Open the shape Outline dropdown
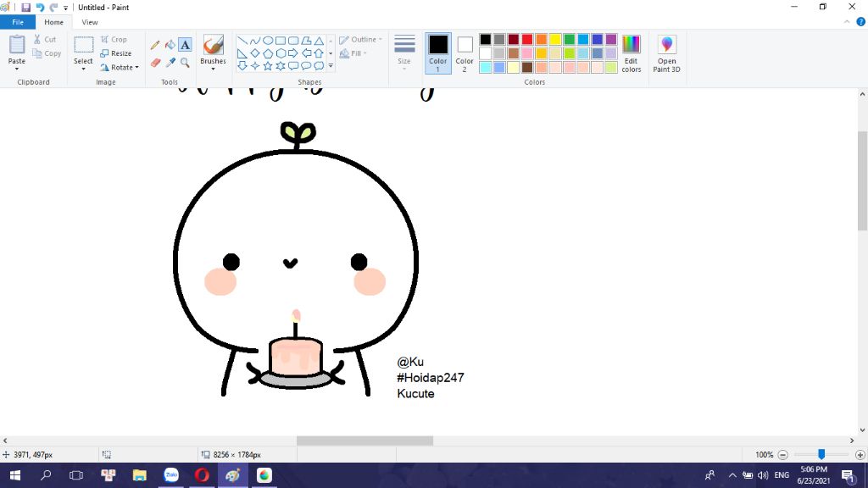This screenshot has width=868, height=488. pyautogui.click(x=361, y=39)
